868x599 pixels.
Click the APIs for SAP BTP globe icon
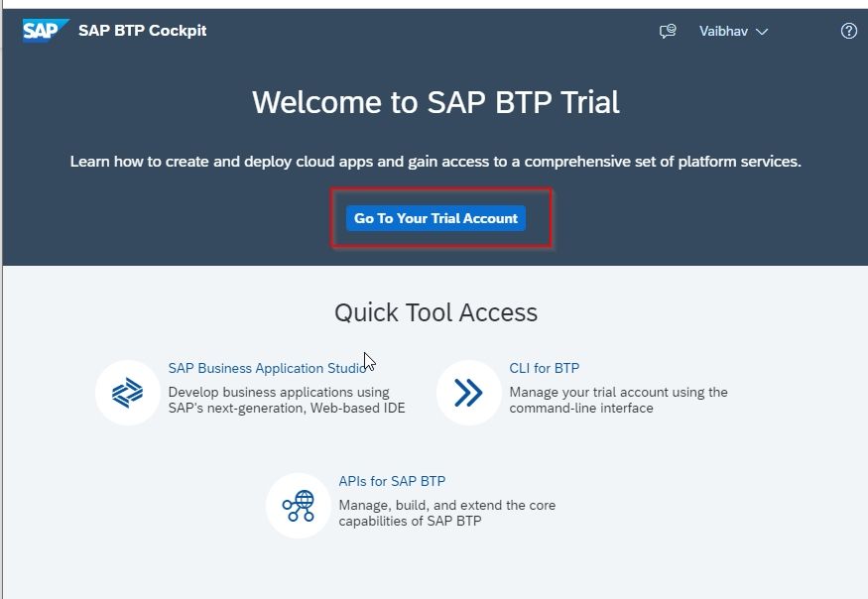coord(299,506)
